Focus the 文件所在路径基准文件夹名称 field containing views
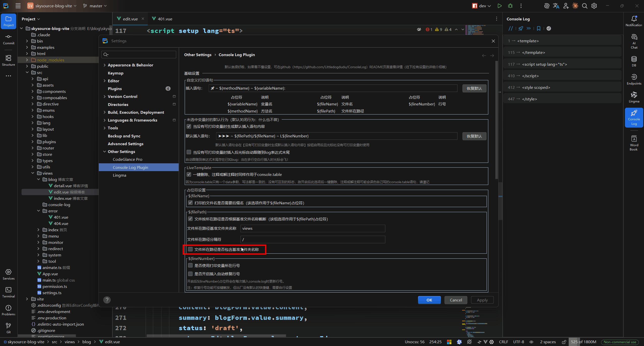The width and height of the screenshot is (644, 346). tap(313, 228)
